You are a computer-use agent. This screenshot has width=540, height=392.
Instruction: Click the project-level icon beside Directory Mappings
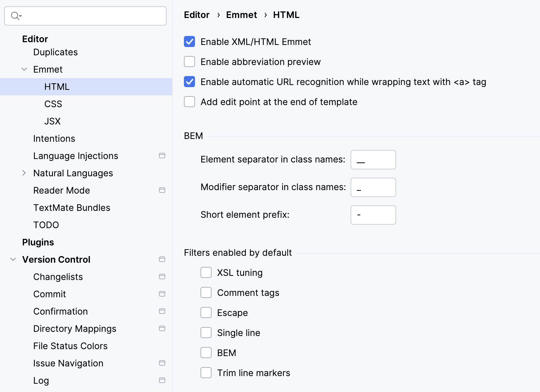[162, 328]
